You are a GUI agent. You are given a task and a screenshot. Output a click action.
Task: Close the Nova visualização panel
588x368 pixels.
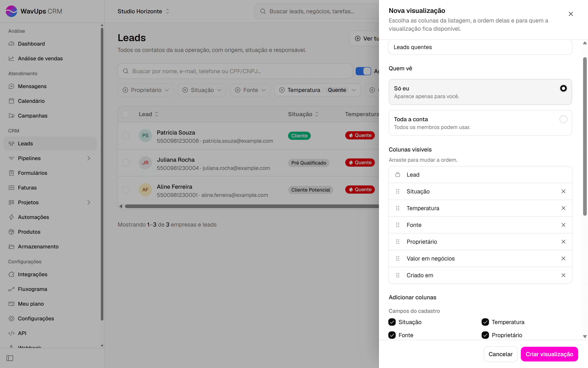pyautogui.click(x=570, y=14)
